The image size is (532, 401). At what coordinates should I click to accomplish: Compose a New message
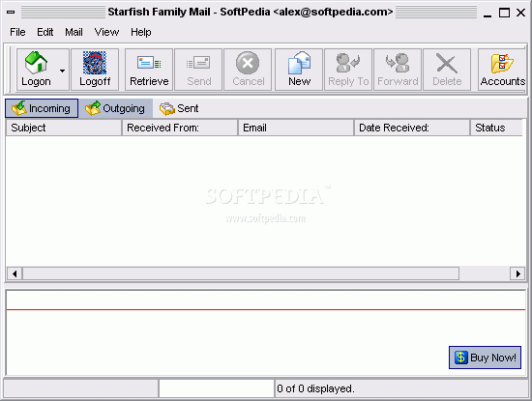click(x=299, y=70)
